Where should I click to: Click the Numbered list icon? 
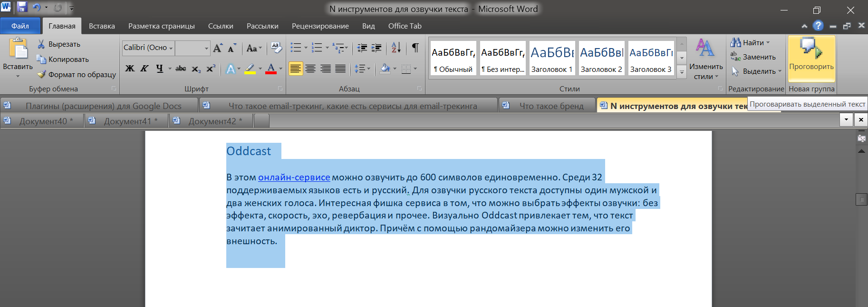click(317, 48)
